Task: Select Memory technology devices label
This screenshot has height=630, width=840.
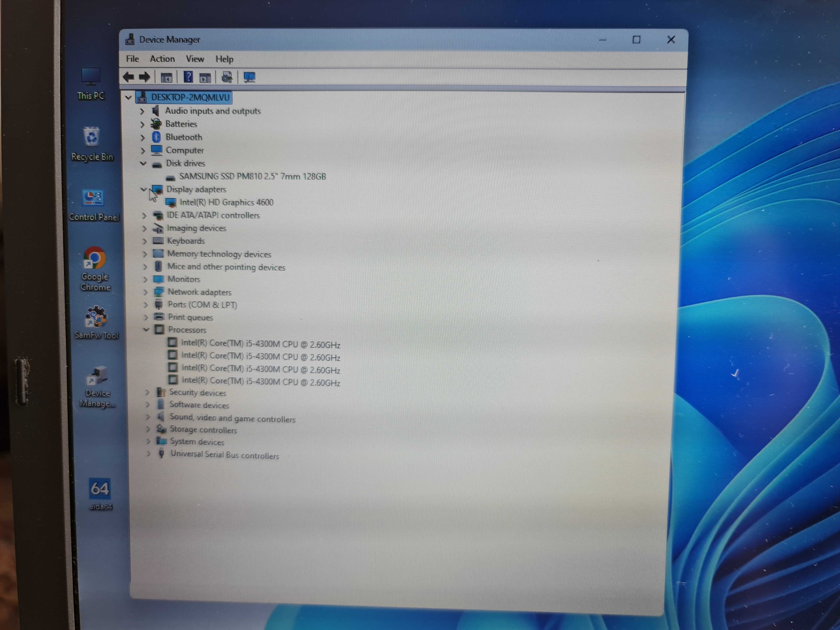Action: [219, 254]
